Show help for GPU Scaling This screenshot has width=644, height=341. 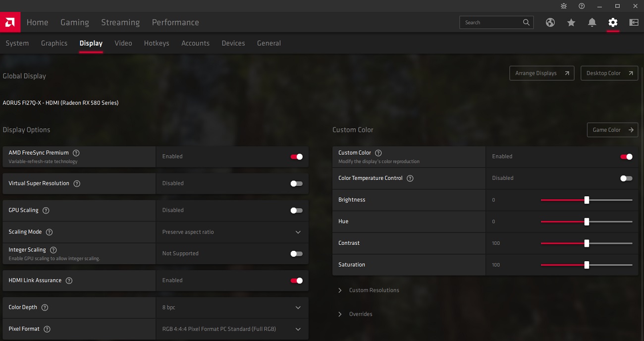click(46, 210)
